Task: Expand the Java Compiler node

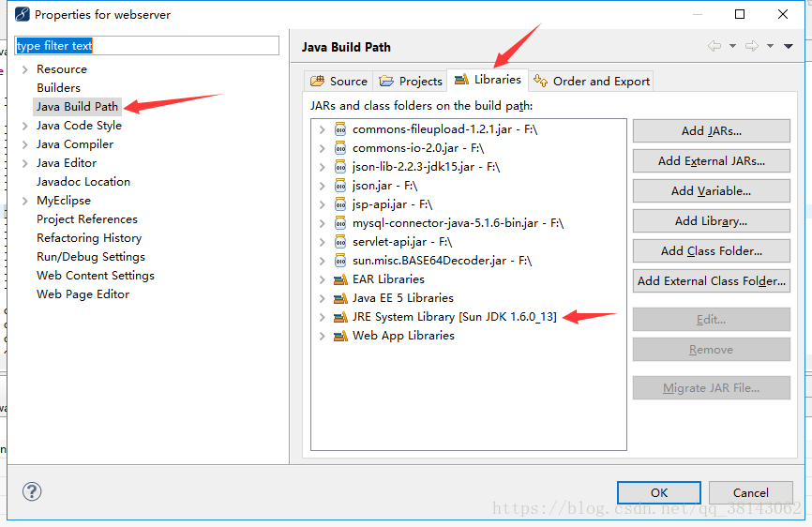Action: click(x=25, y=144)
